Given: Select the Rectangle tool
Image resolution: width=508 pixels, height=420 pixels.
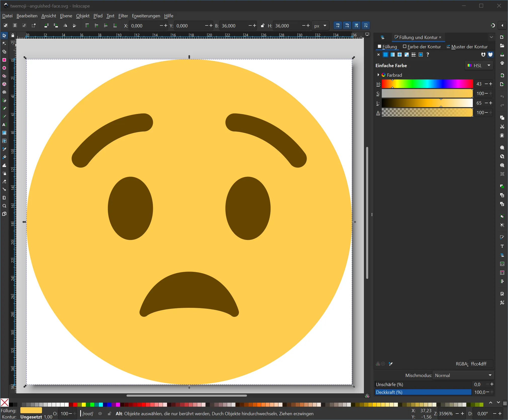Looking at the screenshot, I should click(x=4, y=60).
